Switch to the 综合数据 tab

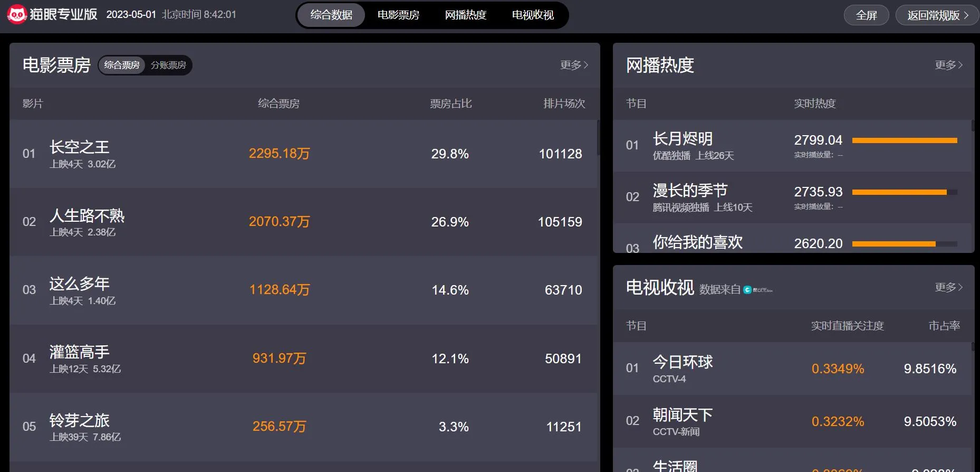[331, 15]
